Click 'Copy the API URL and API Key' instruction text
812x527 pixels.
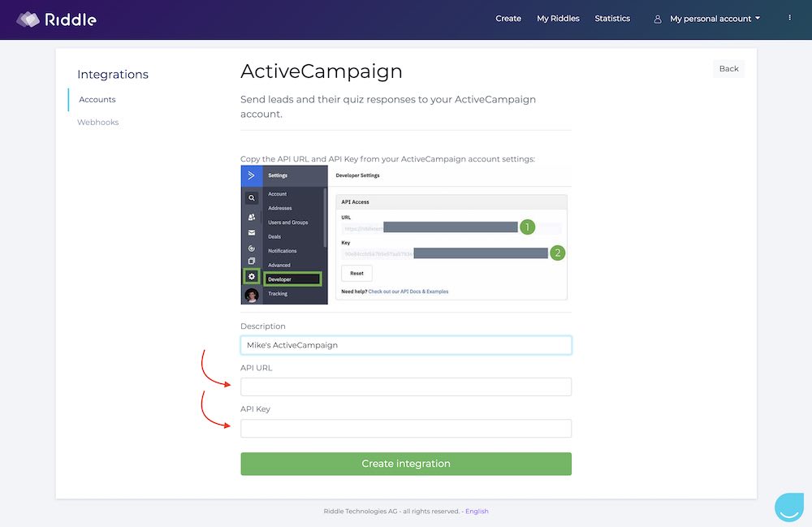387,159
